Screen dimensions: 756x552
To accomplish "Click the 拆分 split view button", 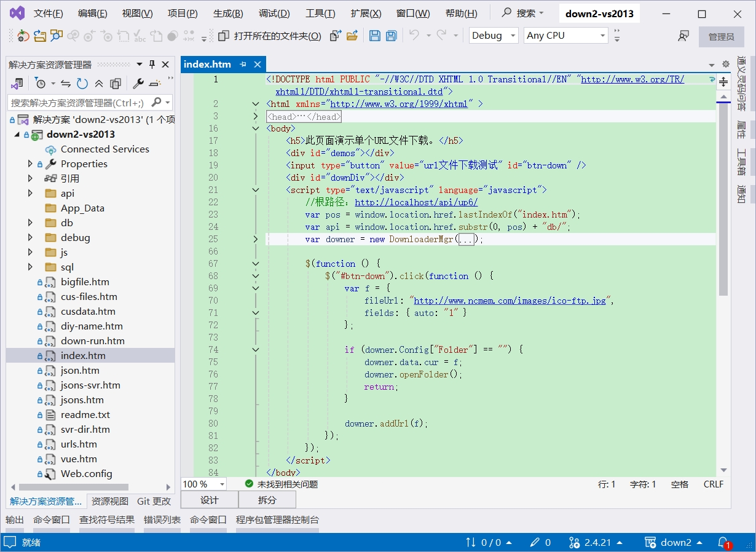I will [x=267, y=500].
